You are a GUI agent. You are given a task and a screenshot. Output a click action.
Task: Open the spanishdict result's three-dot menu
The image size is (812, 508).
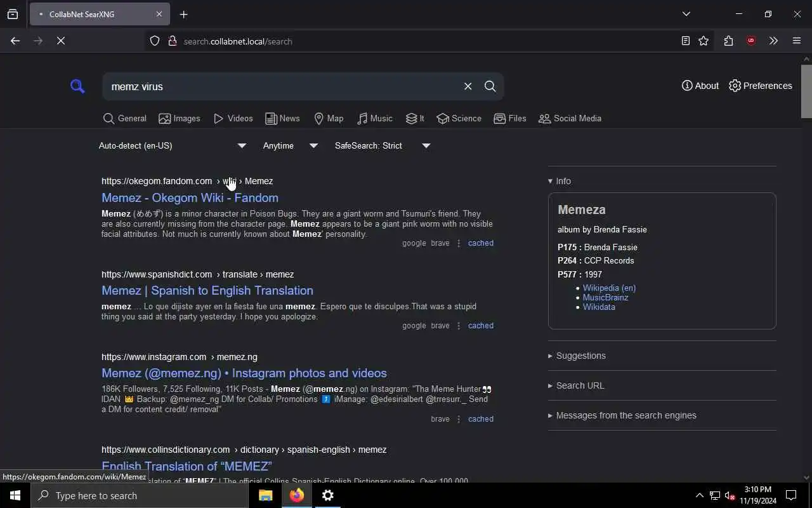pyautogui.click(x=459, y=326)
